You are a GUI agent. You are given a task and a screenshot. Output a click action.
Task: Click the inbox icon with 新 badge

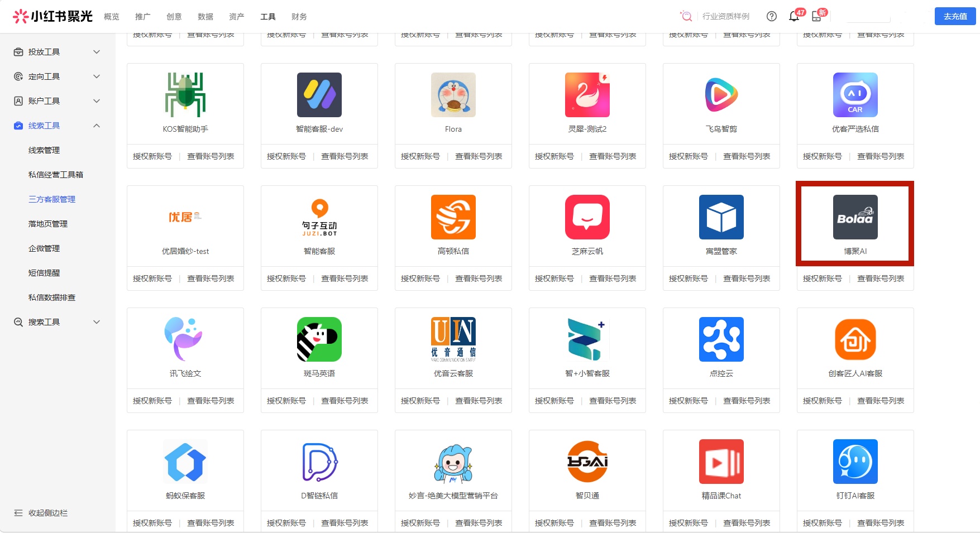[816, 16]
